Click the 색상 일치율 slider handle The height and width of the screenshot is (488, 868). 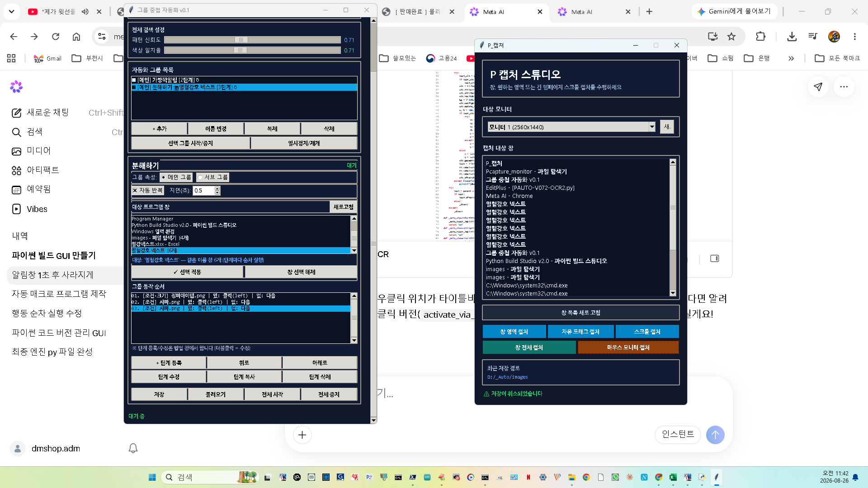(241, 50)
